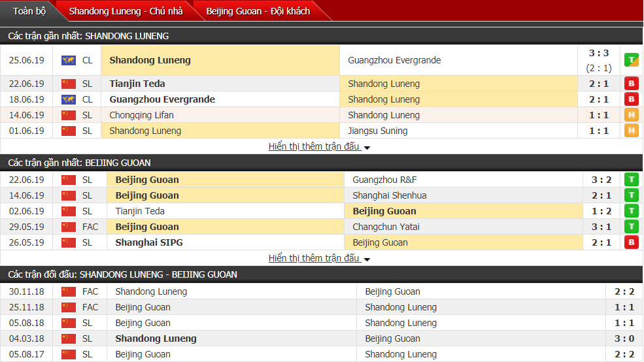The image size is (644, 362).
Task: Click the green T badge in Guangzhou R&F row
Action: click(632, 180)
